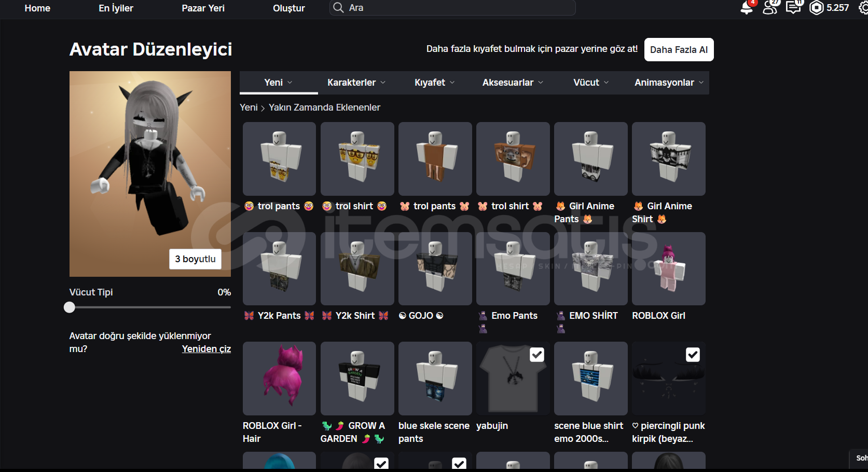Select the ROBLOX Girl - Hair item
The width and height of the screenshot is (868, 472).
(x=279, y=378)
